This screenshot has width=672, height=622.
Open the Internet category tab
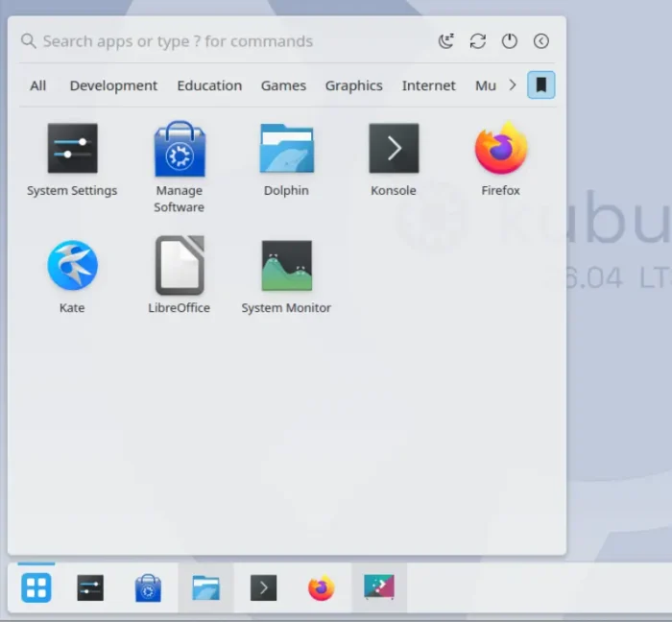click(x=428, y=85)
